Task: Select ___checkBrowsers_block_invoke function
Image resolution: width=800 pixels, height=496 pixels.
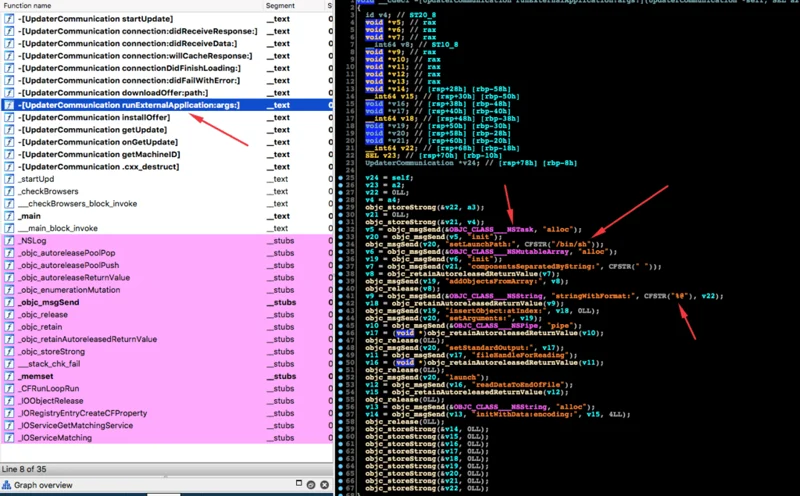Action: click(78, 204)
